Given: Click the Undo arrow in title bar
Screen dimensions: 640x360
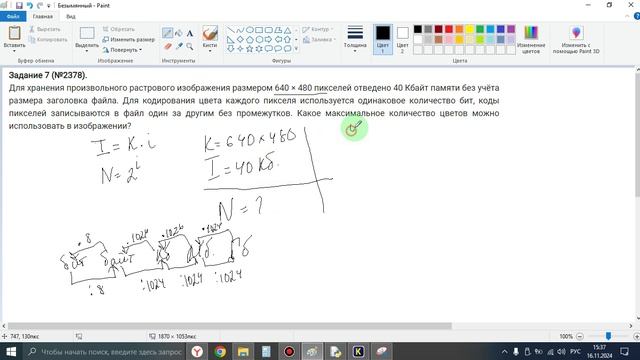Looking at the screenshot, I should [x=29, y=5].
